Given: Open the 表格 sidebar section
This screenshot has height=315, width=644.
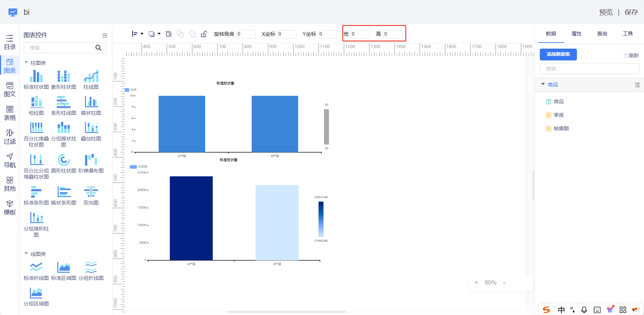Looking at the screenshot, I should [x=10, y=113].
